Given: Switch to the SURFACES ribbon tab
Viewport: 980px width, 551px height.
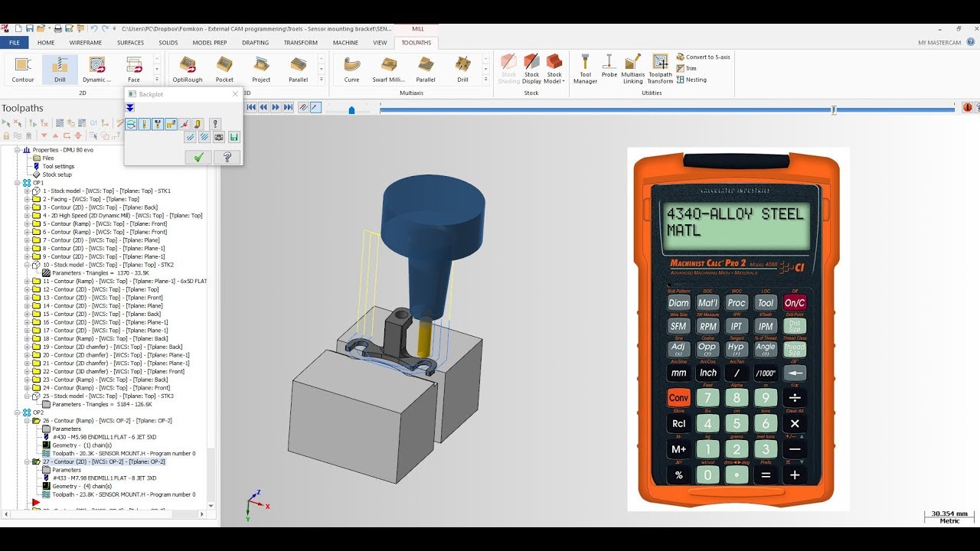Looking at the screenshot, I should click(130, 43).
